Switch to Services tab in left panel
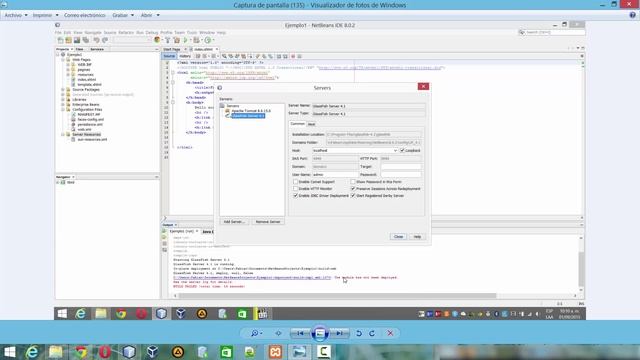 (97, 49)
